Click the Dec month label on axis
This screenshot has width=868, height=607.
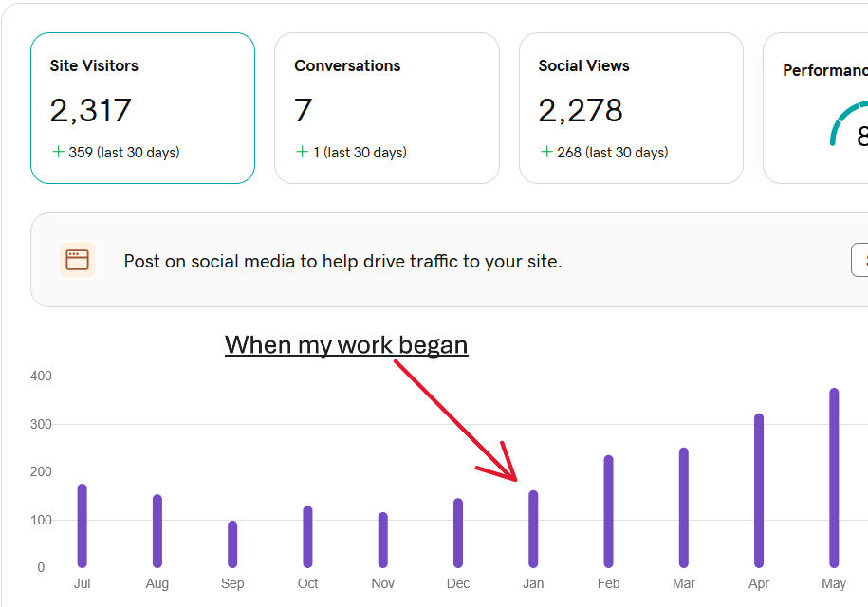click(458, 583)
